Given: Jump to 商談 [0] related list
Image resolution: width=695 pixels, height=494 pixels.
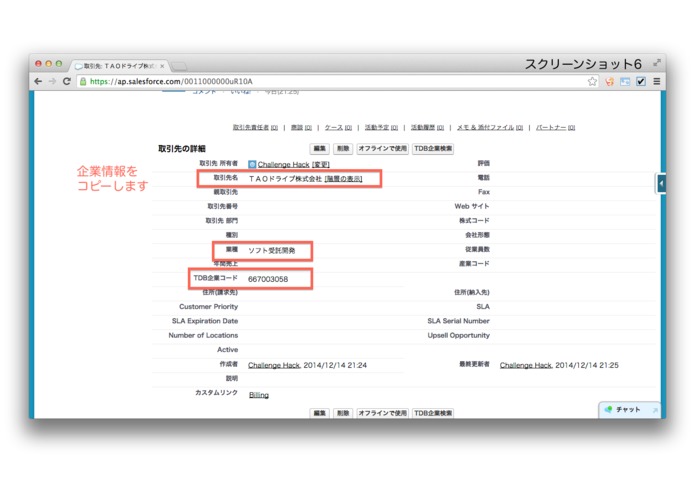Looking at the screenshot, I should 301,128.
